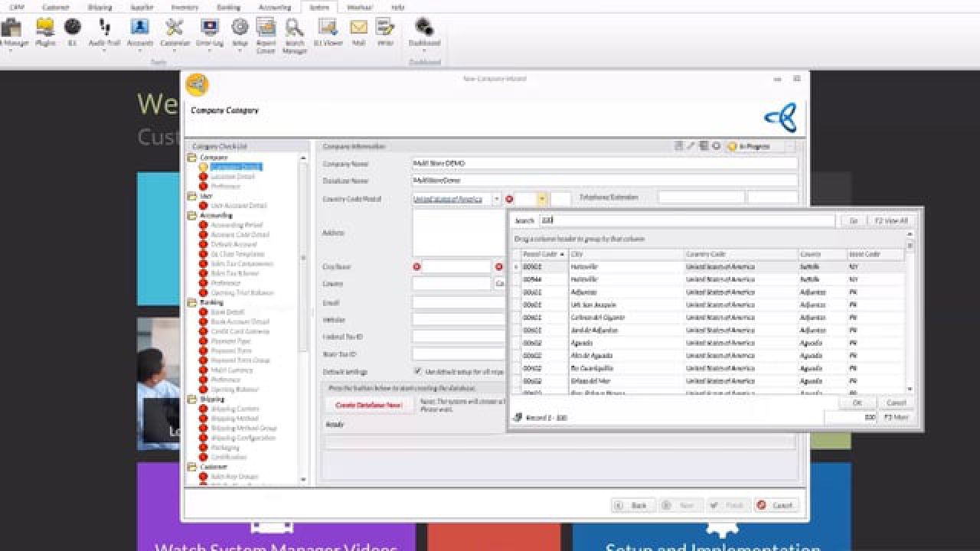Open the Search Manager
The width and height of the screenshot is (980, 551).
click(x=293, y=34)
